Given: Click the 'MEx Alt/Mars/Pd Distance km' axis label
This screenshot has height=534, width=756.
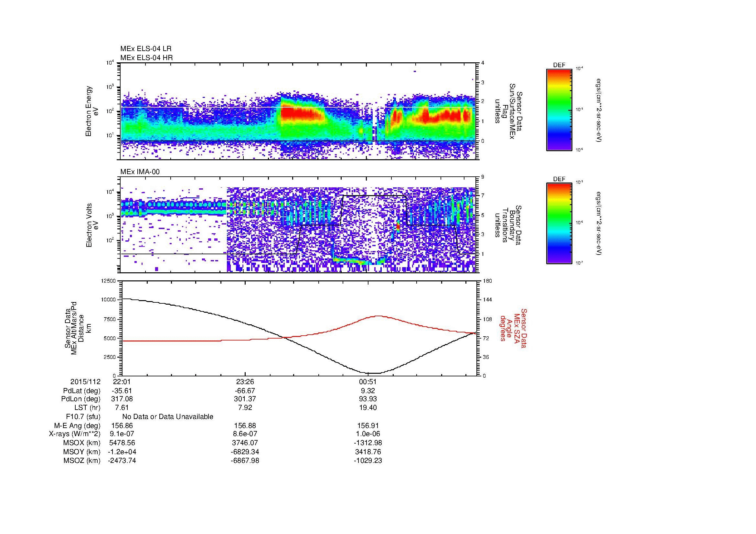Looking at the screenshot, I should click(78, 328).
